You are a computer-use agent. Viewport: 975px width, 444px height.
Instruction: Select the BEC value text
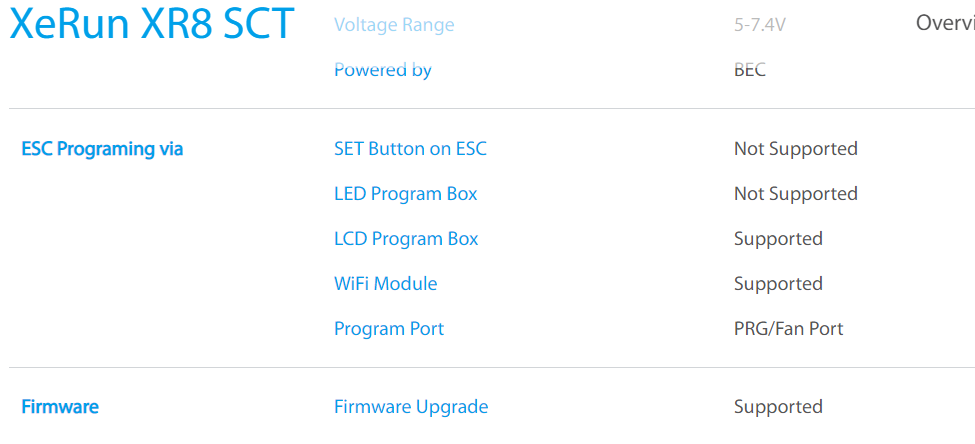click(750, 70)
